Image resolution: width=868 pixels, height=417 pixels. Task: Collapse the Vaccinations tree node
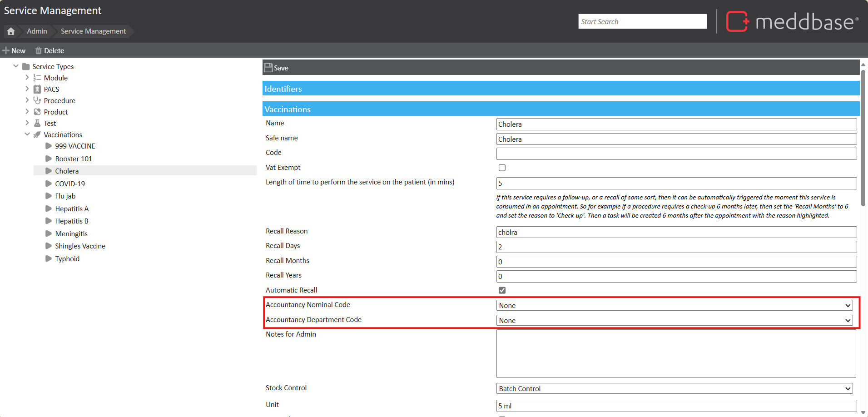[27, 134]
